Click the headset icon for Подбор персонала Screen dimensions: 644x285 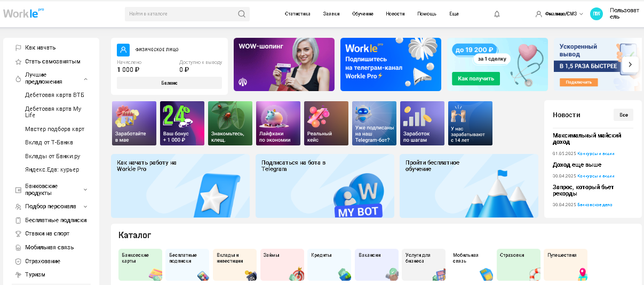pos(18,206)
